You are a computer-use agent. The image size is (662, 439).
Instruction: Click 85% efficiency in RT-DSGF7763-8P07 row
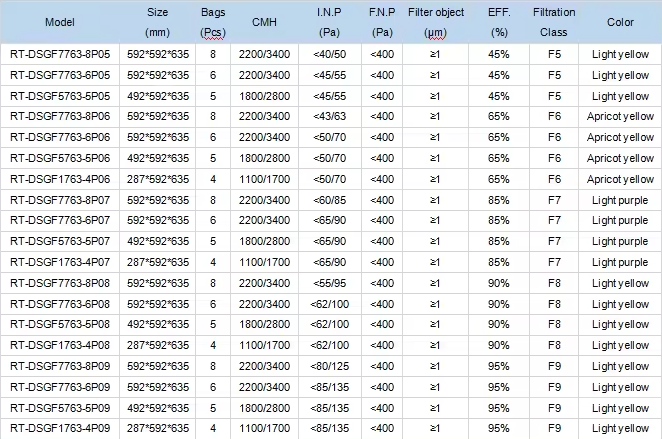point(499,200)
